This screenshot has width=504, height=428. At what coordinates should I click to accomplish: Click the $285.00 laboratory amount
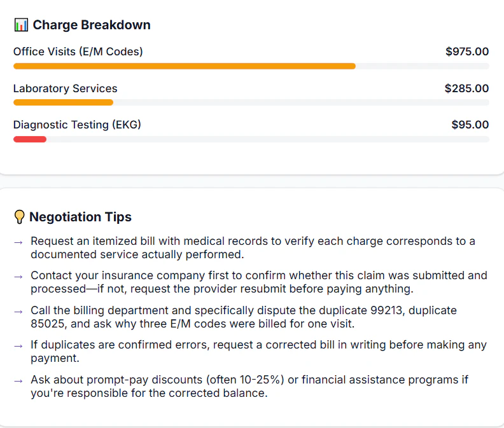[466, 88]
